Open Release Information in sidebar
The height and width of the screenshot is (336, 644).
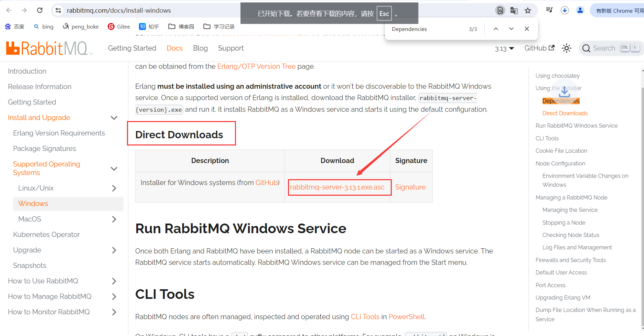point(40,87)
